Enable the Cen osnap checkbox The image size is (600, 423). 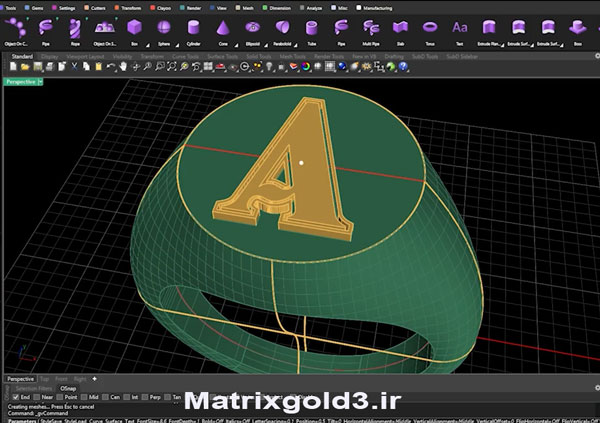tap(106, 397)
